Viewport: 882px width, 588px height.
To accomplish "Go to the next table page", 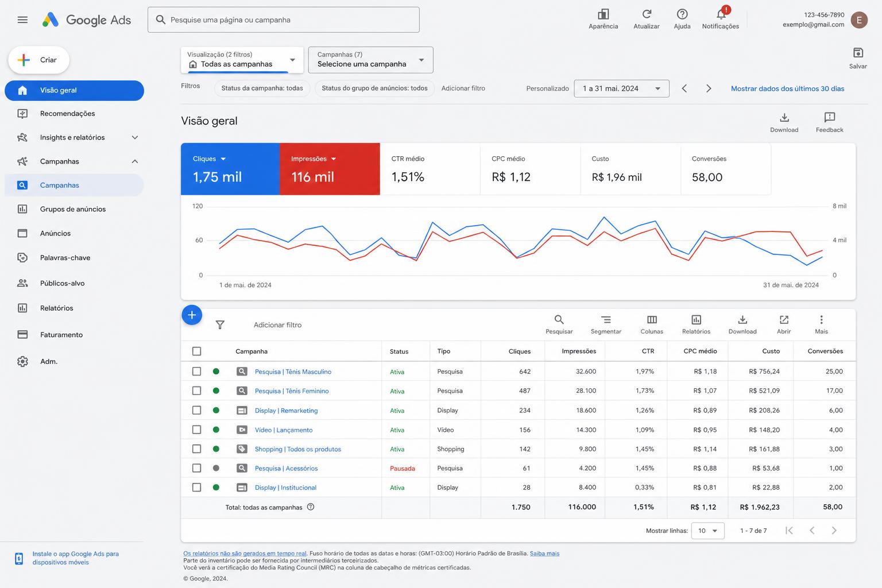I will (834, 531).
